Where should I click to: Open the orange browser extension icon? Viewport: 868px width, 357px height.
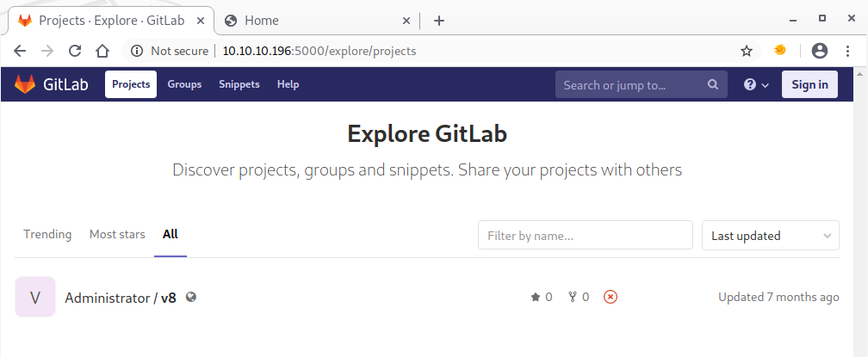point(780,50)
